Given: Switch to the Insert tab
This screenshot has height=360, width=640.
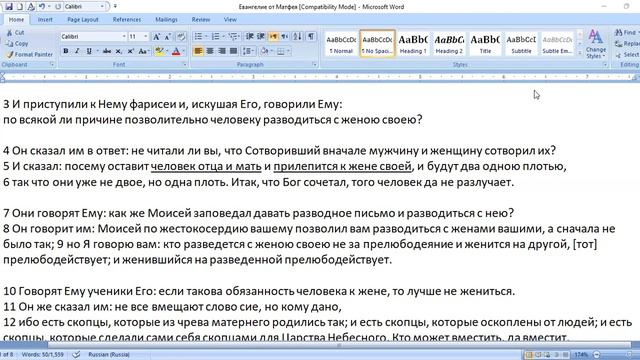Looking at the screenshot, I should click(45, 20).
